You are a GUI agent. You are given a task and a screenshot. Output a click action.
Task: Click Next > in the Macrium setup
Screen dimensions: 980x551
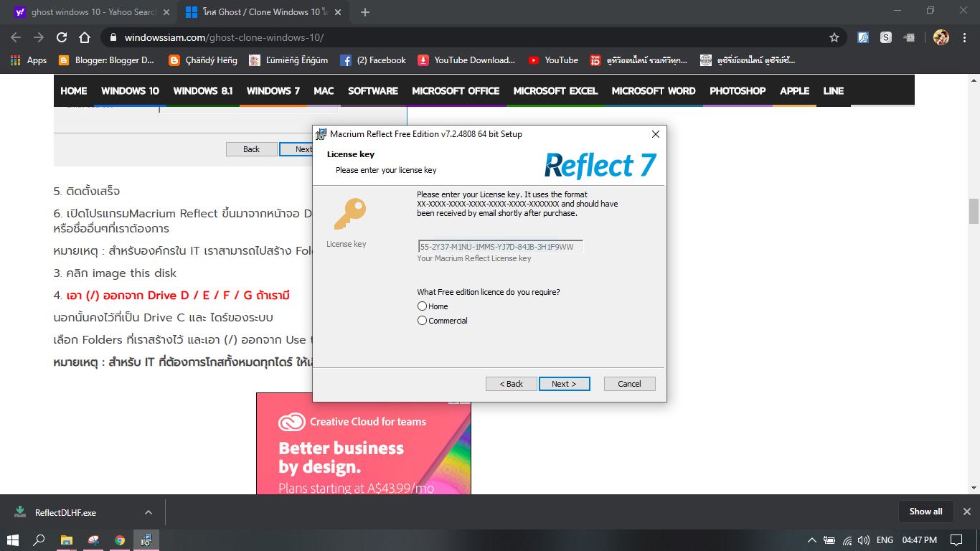(x=565, y=384)
